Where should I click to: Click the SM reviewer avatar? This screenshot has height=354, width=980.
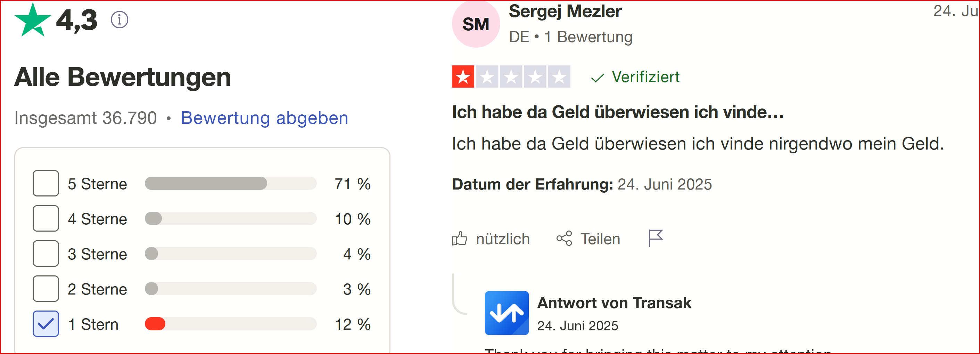point(476,24)
